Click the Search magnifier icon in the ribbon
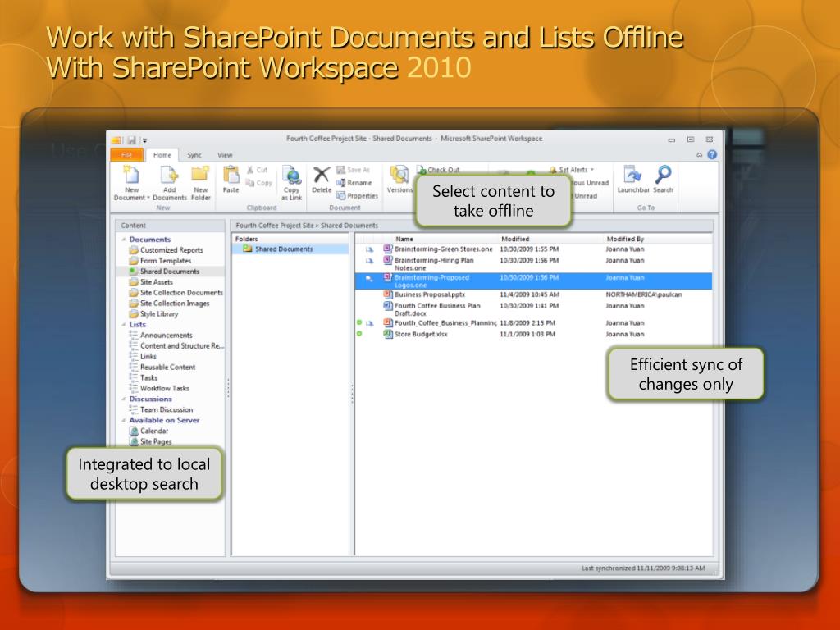Viewport: 840px width, 630px height. click(x=663, y=174)
